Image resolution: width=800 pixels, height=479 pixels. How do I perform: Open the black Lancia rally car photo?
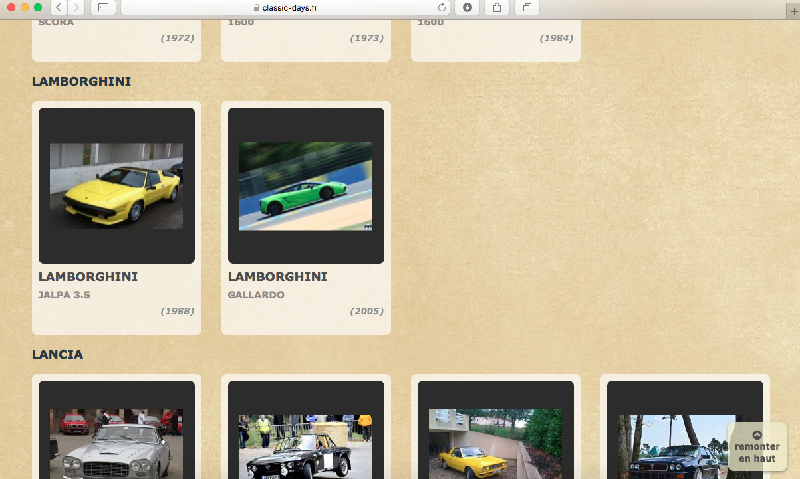pyautogui.click(x=306, y=446)
